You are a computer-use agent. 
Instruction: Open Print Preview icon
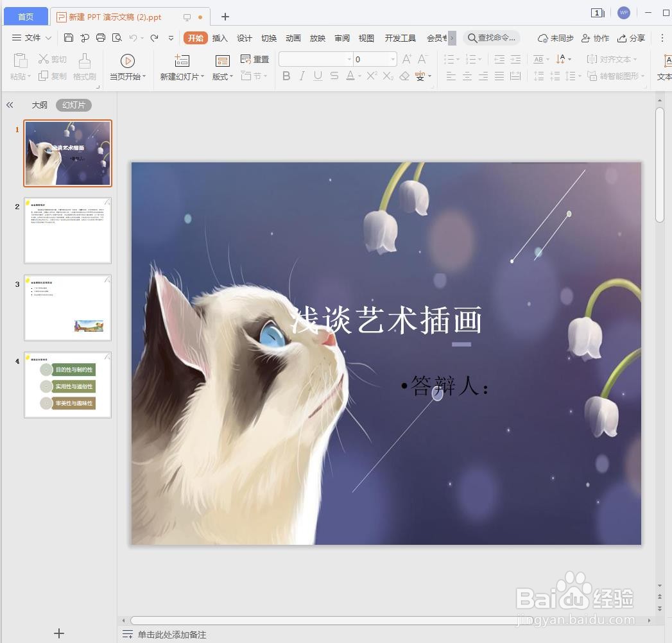coord(117,38)
